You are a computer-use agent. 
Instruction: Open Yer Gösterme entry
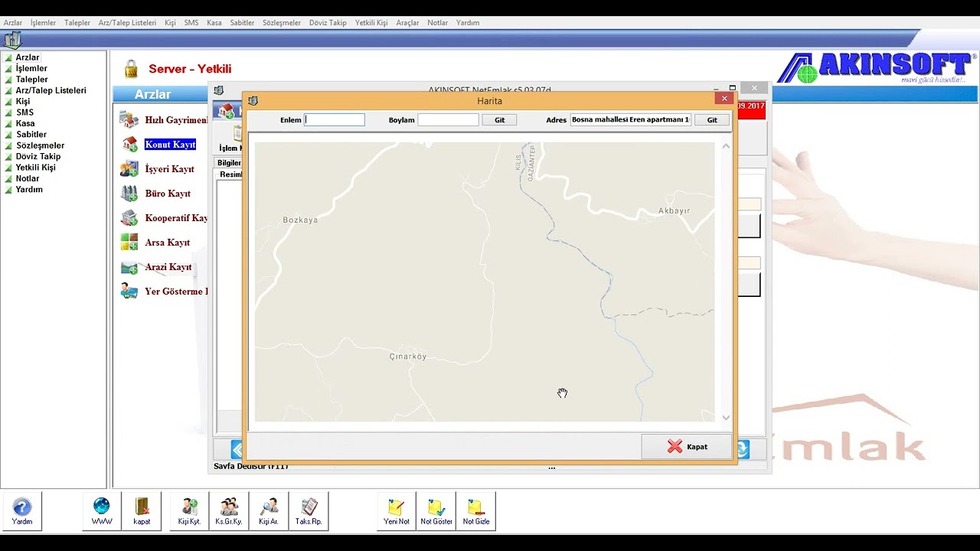176,292
